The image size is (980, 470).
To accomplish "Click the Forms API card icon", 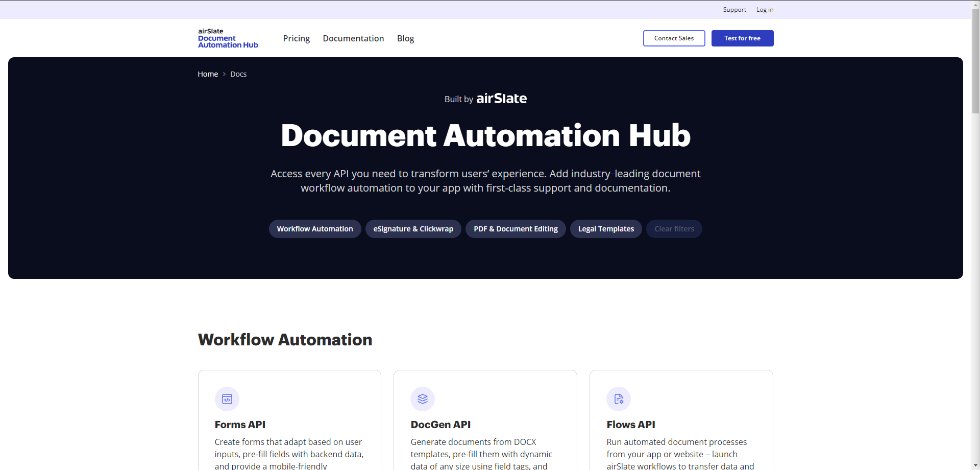I will pos(227,399).
